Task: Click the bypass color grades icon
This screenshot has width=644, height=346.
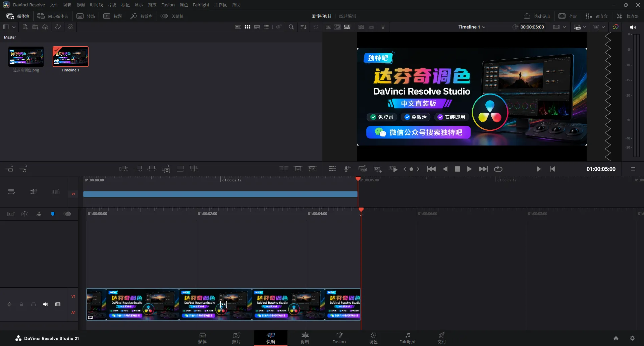Action: [x=615, y=27]
